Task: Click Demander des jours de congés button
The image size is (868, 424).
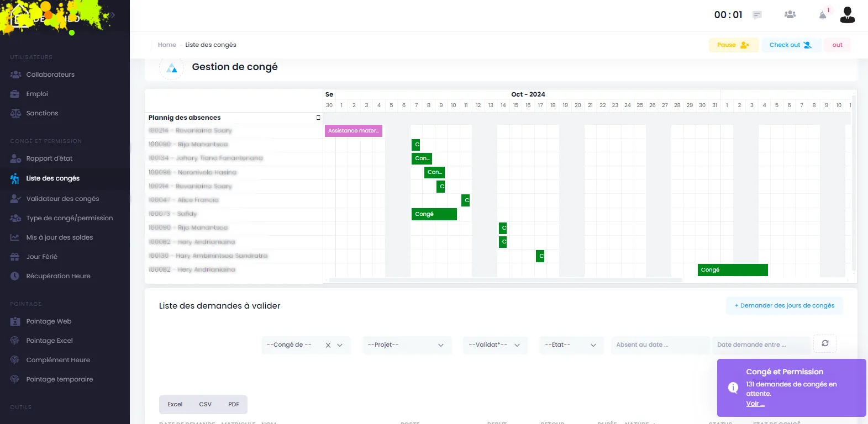Action: pos(785,305)
